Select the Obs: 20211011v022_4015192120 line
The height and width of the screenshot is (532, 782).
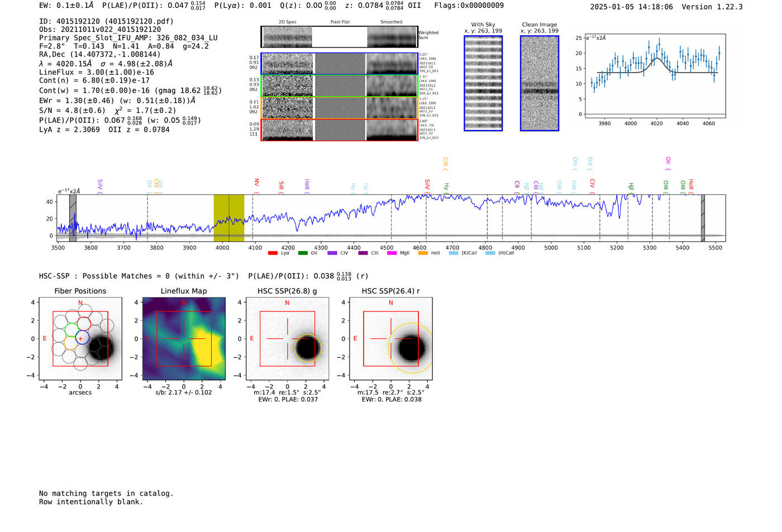pos(100,29)
